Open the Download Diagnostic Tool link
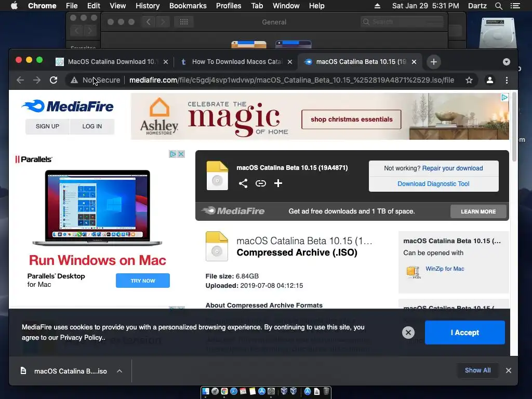Screen dimensions: 532x399 (433, 184)
